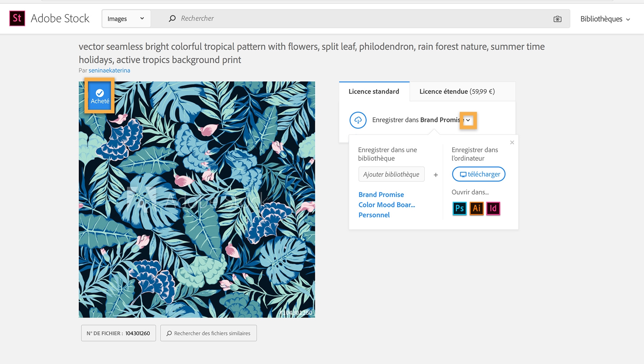The image size is (644, 364).
Task: Open seninaekaterina author link
Action: [x=109, y=70]
